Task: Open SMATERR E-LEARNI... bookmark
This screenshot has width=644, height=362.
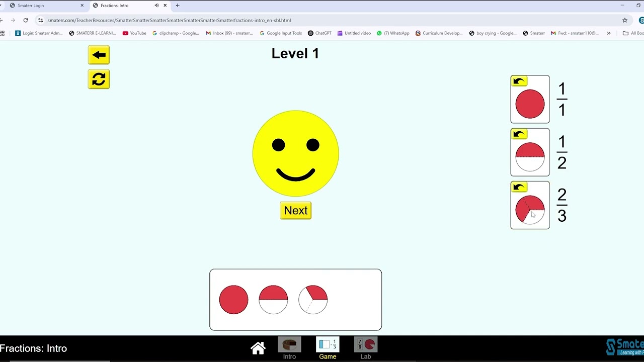Action: (93, 33)
